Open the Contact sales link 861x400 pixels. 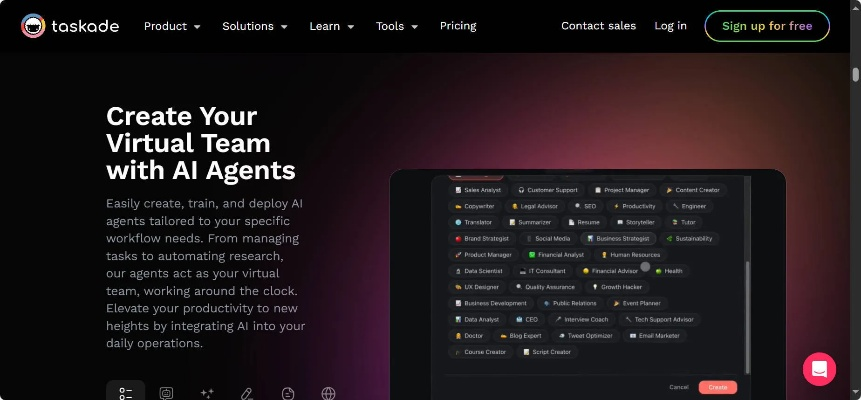(x=599, y=26)
